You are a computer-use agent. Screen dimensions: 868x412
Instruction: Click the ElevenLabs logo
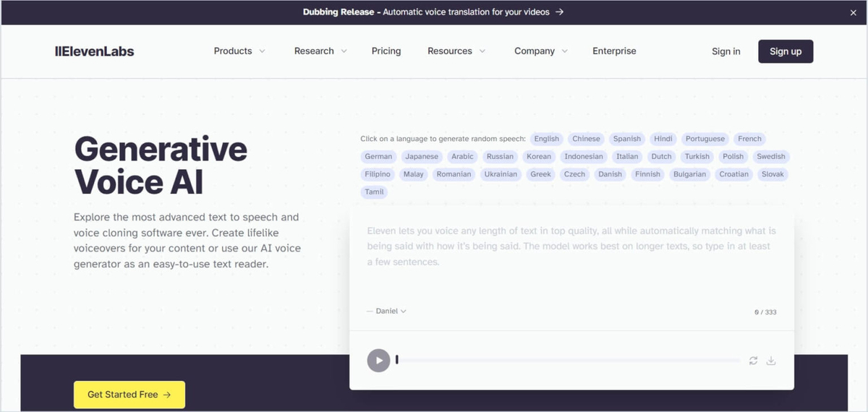pyautogui.click(x=95, y=51)
